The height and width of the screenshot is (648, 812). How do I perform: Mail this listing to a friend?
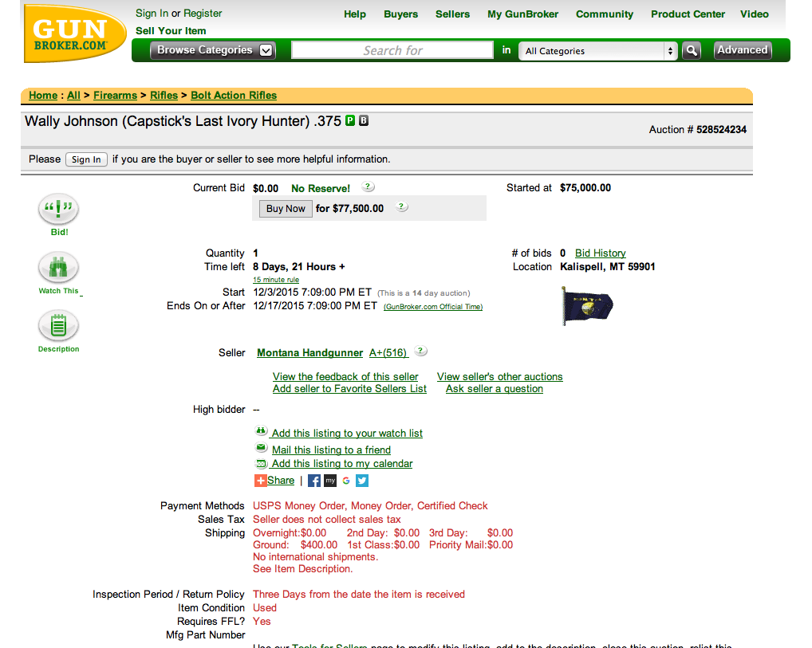click(x=332, y=450)
